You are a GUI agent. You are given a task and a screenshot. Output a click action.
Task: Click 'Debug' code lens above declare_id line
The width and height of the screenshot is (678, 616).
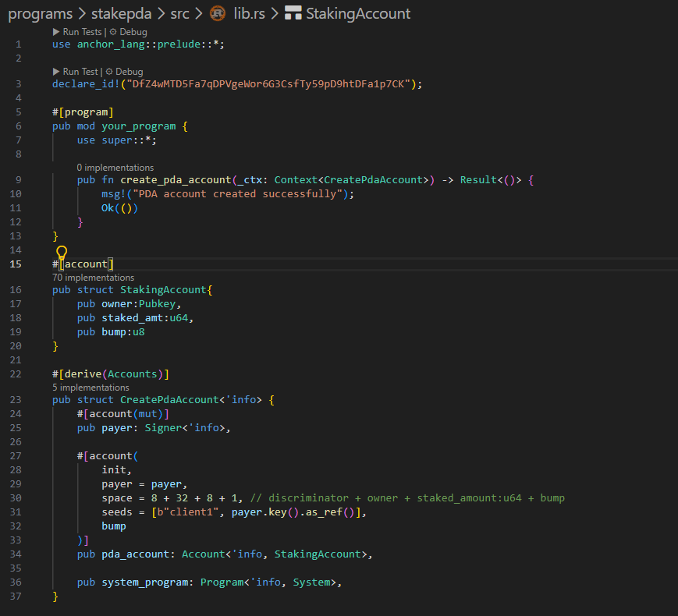click(x=125, y=72)
